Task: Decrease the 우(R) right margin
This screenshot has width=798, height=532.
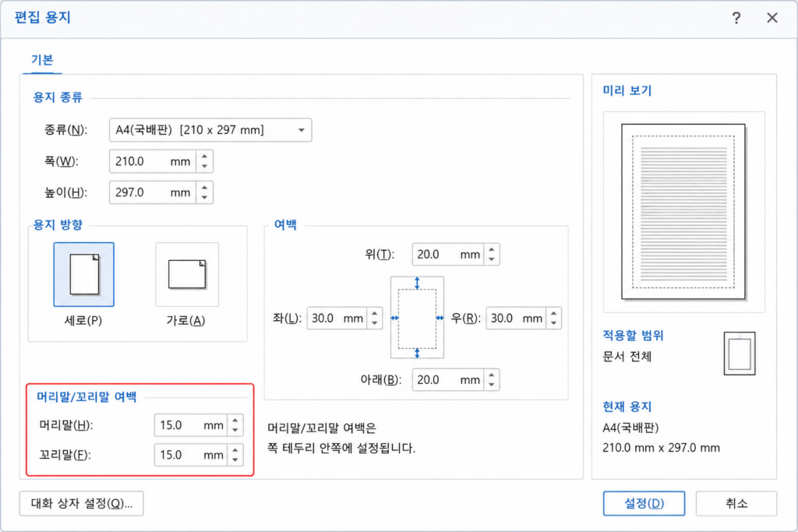Action: (554, 323)
